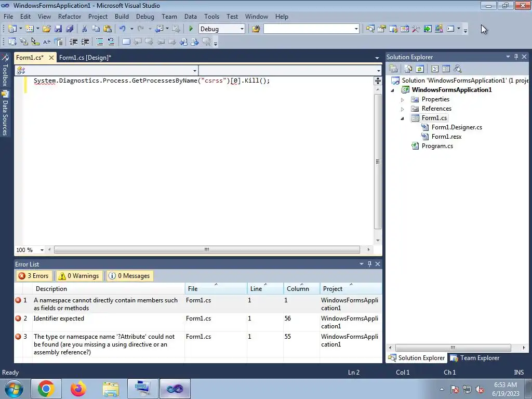The height and width of the screenshot is (399, 532).
Task: Pin the Solution Explorer panel
Action: [x=516, y=57]
